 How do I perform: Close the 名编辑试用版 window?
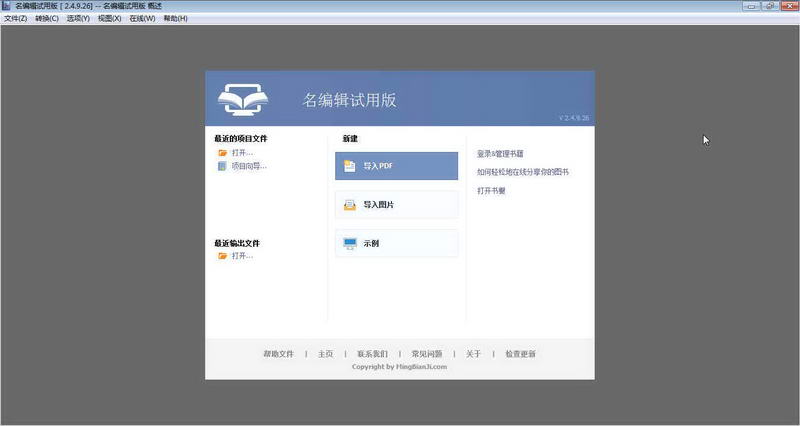click(x=789, y=6)
